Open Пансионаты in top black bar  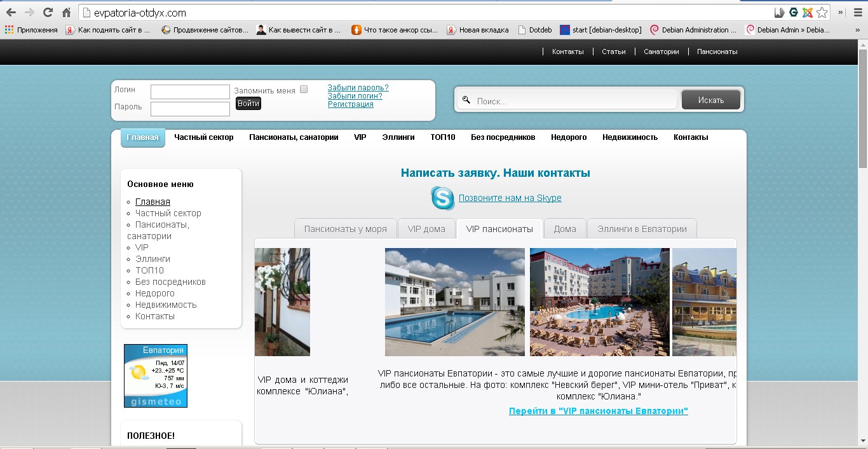click(717, 52)
